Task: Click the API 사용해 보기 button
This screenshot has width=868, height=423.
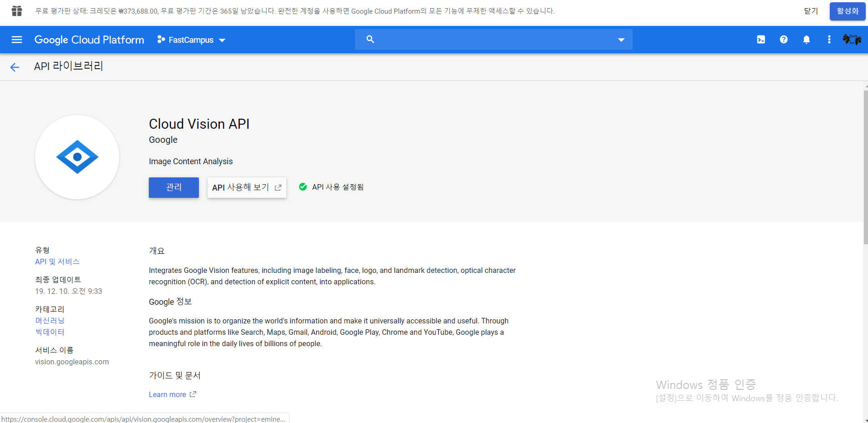Action: coord(247,187)
